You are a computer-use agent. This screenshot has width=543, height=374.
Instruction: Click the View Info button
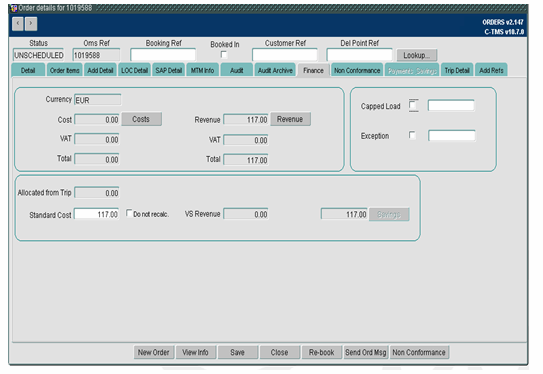tap(195, 352)
